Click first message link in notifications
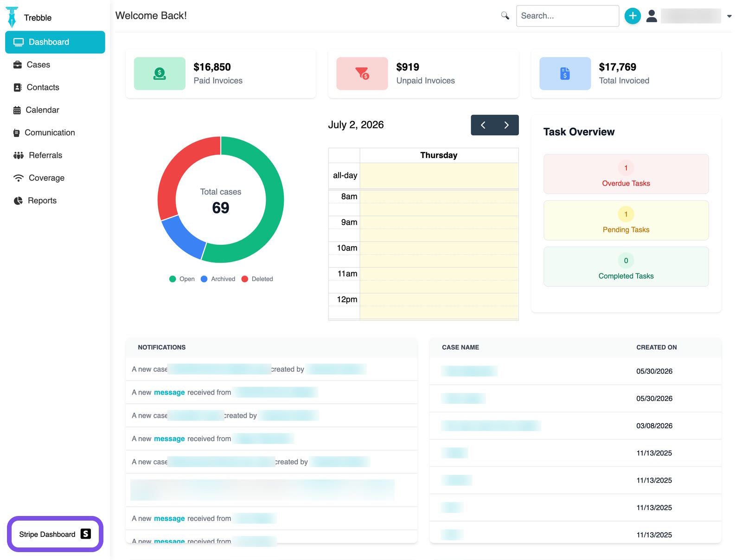 click(169, 393)
